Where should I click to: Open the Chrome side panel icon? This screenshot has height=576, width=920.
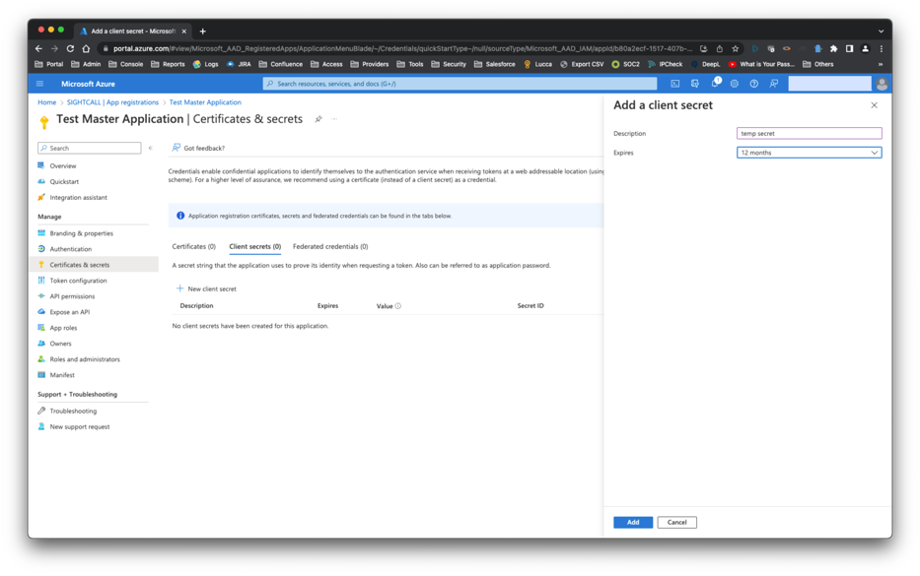[849, 49]
